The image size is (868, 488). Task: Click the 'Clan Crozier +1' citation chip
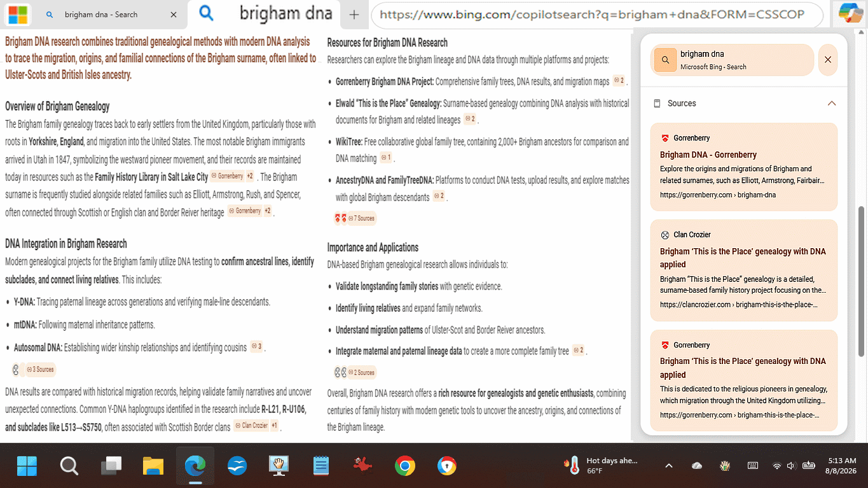click(256, 426)
